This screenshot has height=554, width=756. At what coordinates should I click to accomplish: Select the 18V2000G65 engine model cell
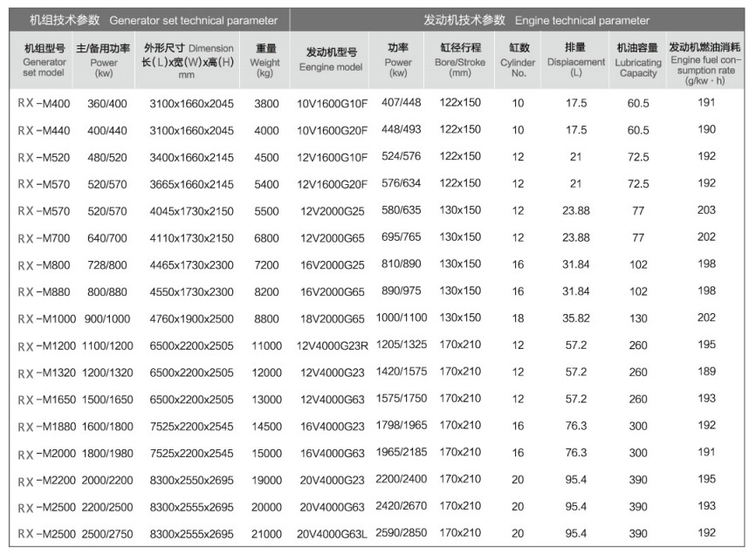(333, 320)
